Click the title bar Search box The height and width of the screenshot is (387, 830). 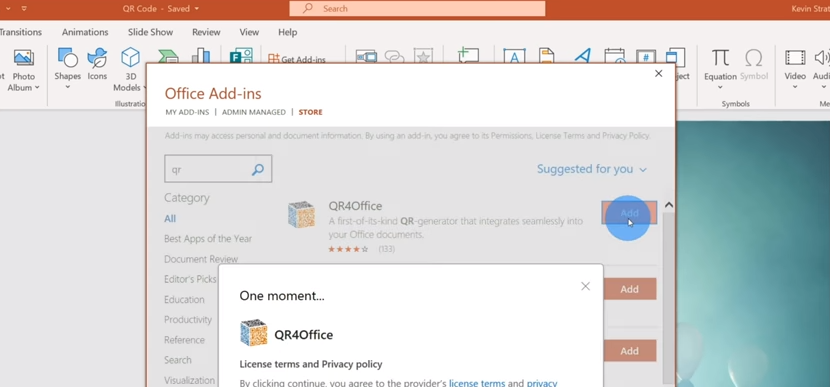click(x=417, y=8)
